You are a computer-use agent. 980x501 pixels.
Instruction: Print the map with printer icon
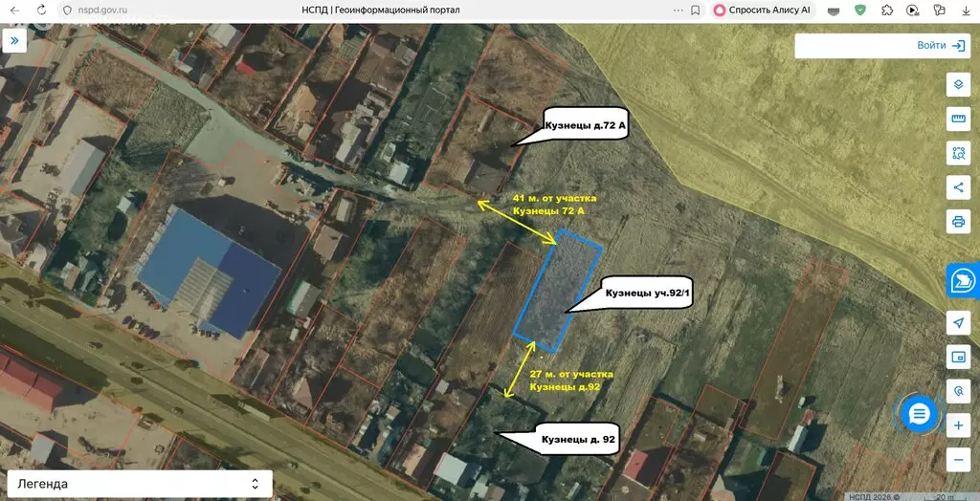click(x=957, y=221)
